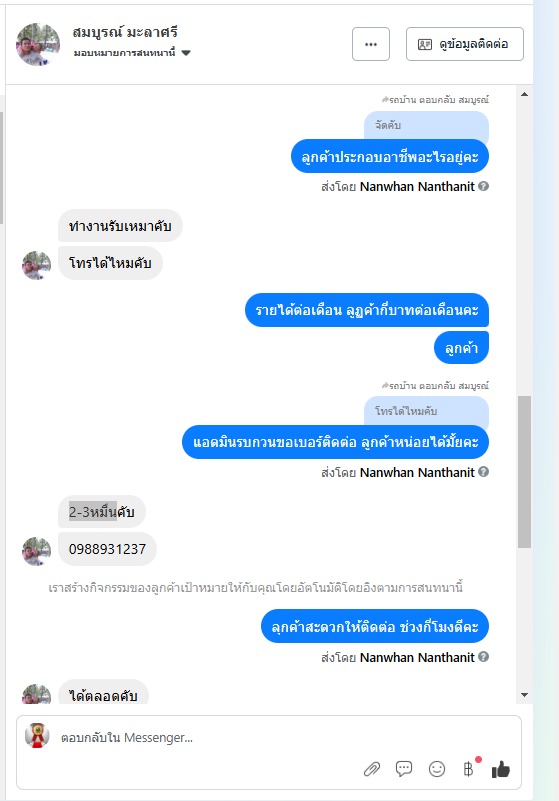Click the contact card icon in ดูข้อมูลติดต่อ
Image resolution: width=559 pixels, height=801 pixels.
click(x=425, y=44)
